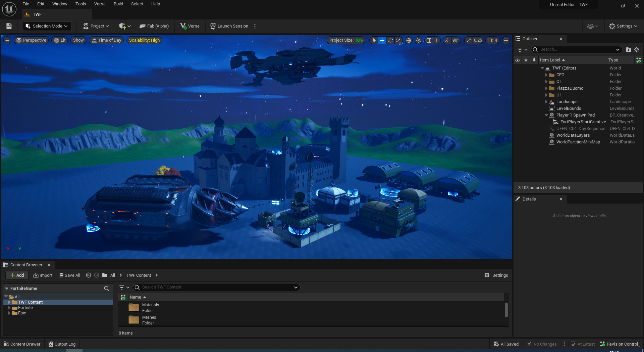
Task: Go back in Content Browser history
Action: (x=89, y=275)
